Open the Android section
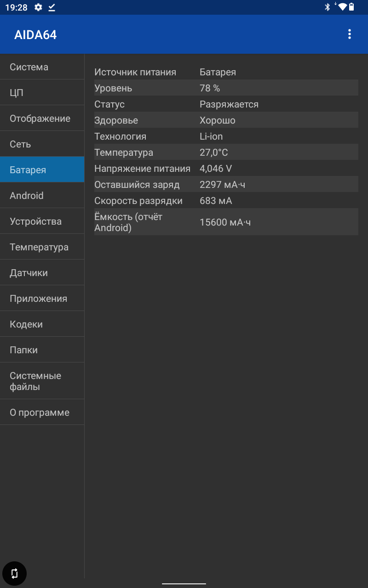Viewport: 368px width, 588px height. (42, 196)
